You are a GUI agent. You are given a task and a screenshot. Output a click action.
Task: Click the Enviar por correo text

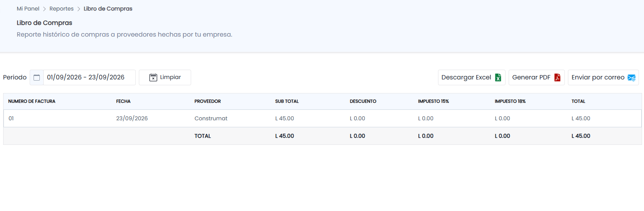598,77
